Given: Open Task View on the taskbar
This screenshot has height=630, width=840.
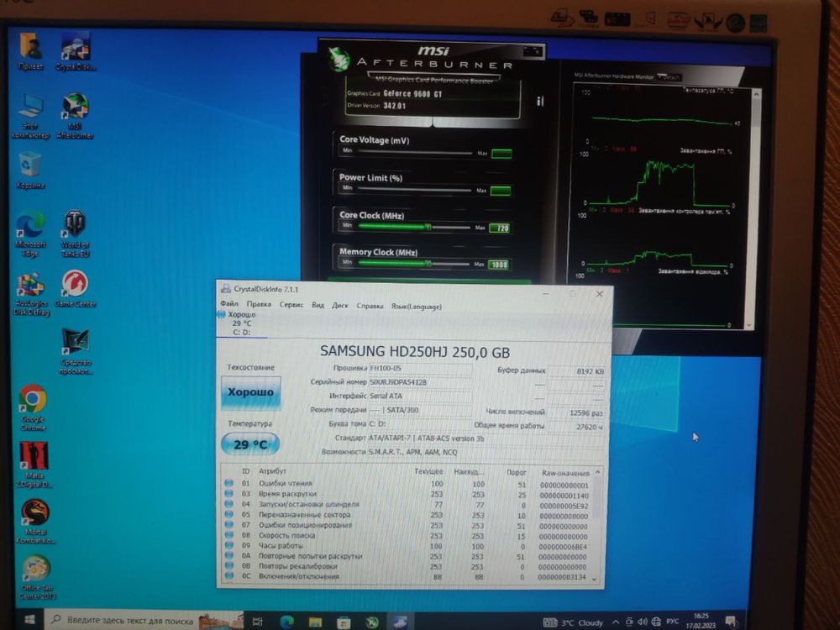Looking at the screenshot, I should click(x=258, y=622).
